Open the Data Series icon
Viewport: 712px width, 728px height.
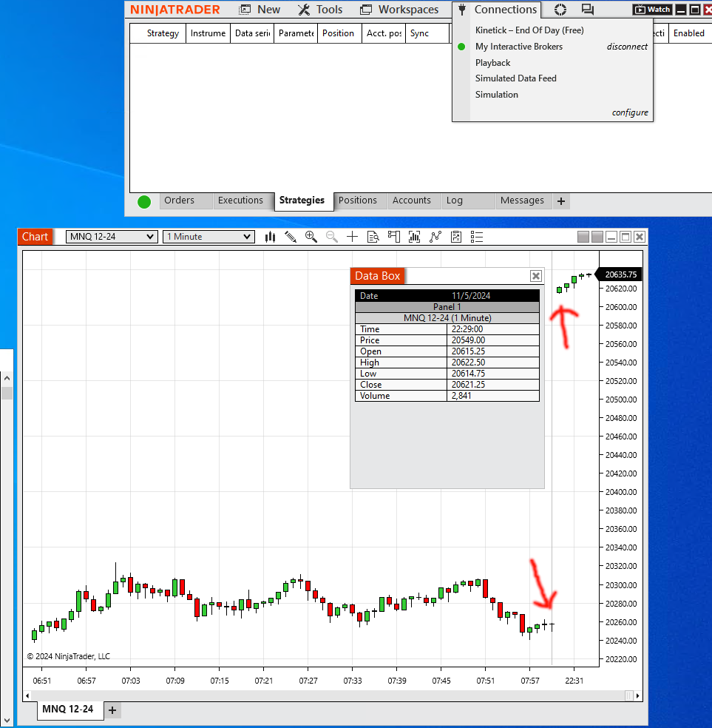point(414,237)
